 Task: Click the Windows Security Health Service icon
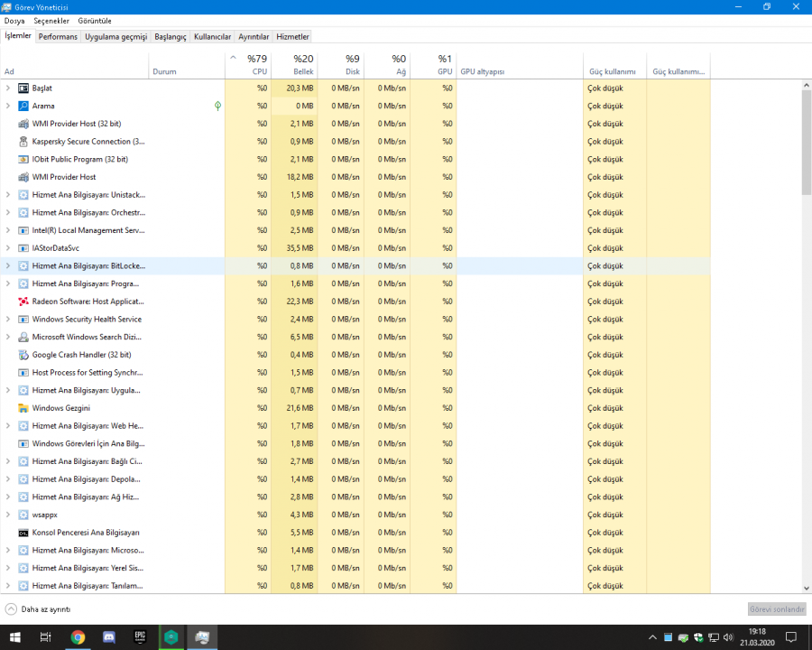pos(23,320)
